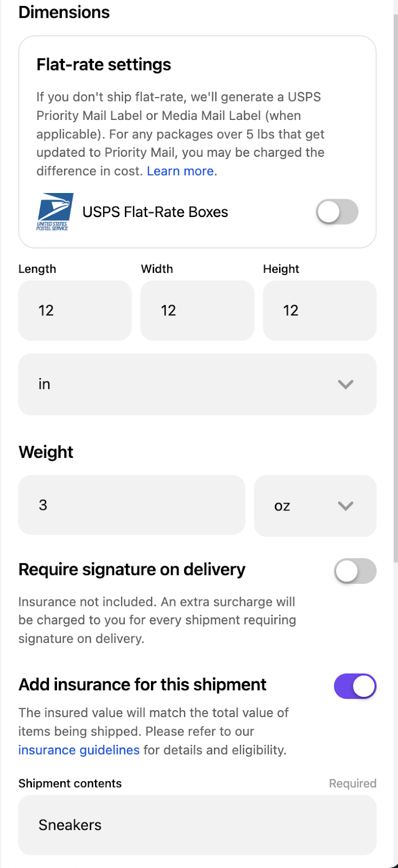398x868 pixels.
Task: Click the "Weight" section heading
Action: coord(46,452)
